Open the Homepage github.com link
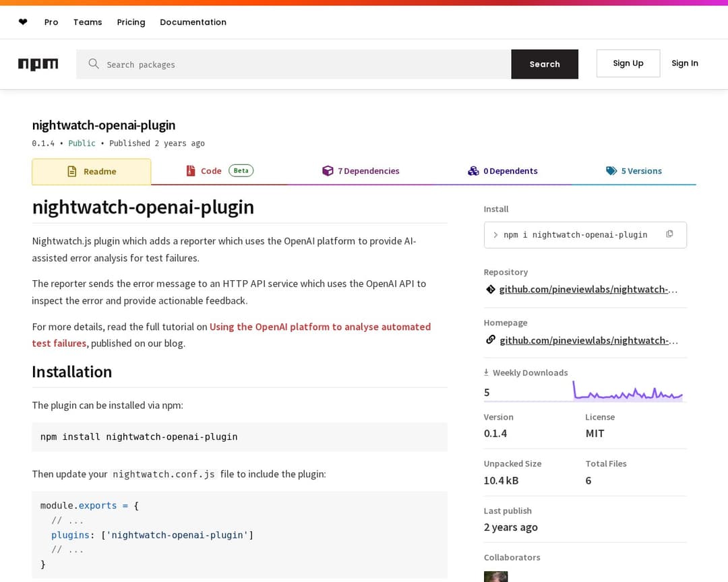 click(x=588, y=340)
